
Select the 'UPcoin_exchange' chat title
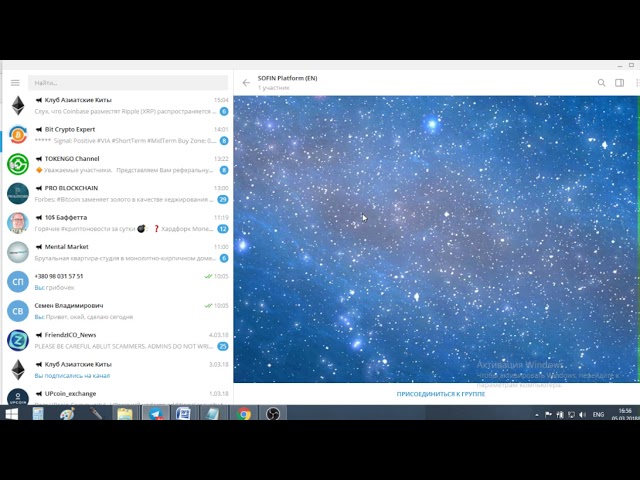pos(70,394)
